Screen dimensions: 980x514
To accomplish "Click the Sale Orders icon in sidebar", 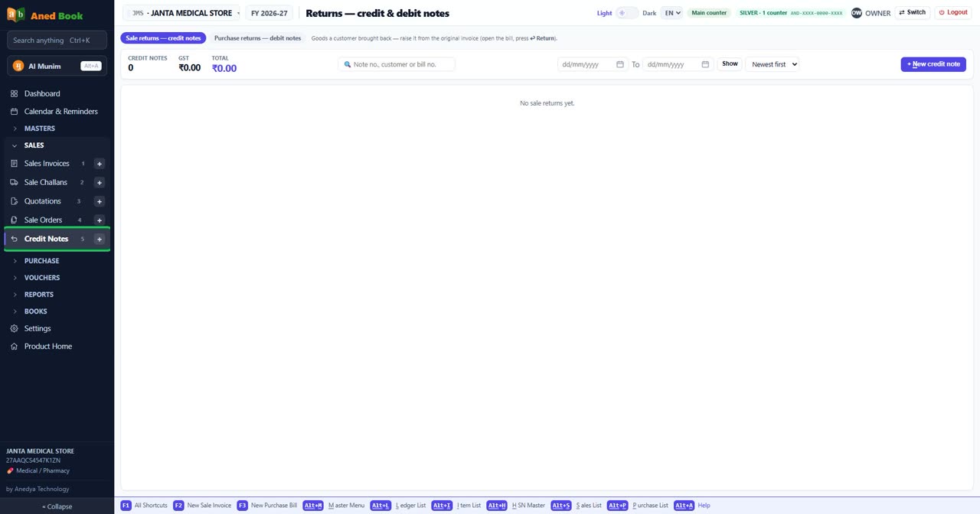I will [14, 220].
